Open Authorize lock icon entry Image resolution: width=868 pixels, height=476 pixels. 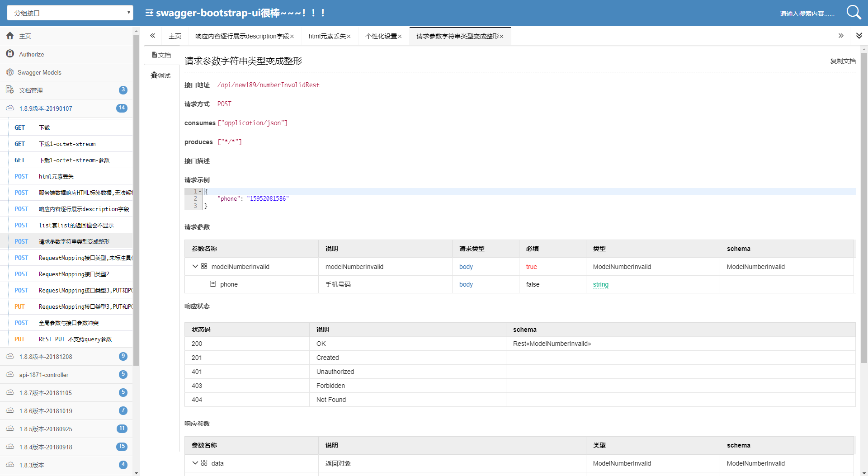(10, 54)
